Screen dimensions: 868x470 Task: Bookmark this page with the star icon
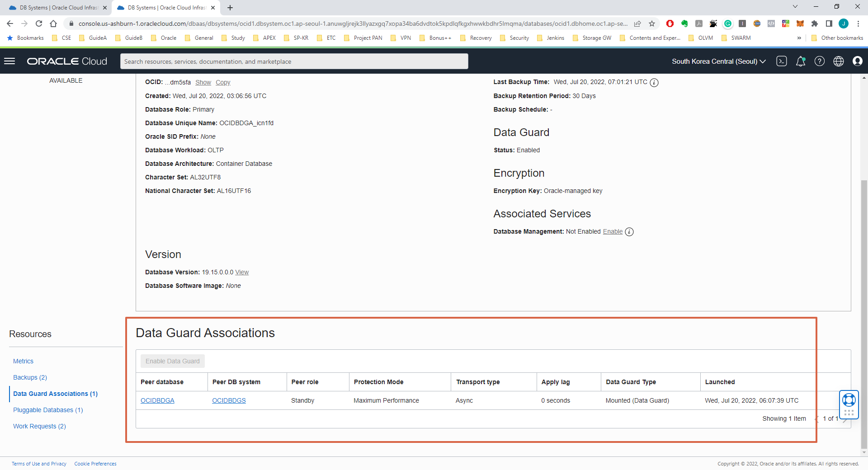652,23
